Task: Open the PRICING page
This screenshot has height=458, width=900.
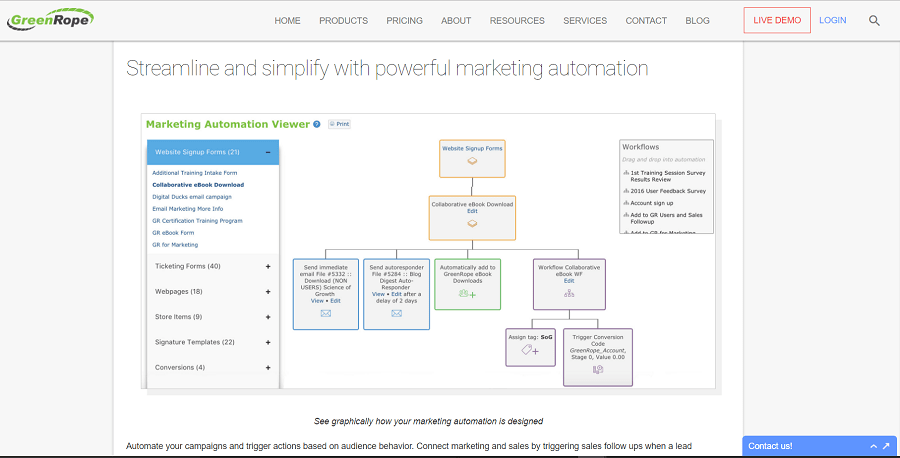Action: pyautogui.click(x=405, y=21)
